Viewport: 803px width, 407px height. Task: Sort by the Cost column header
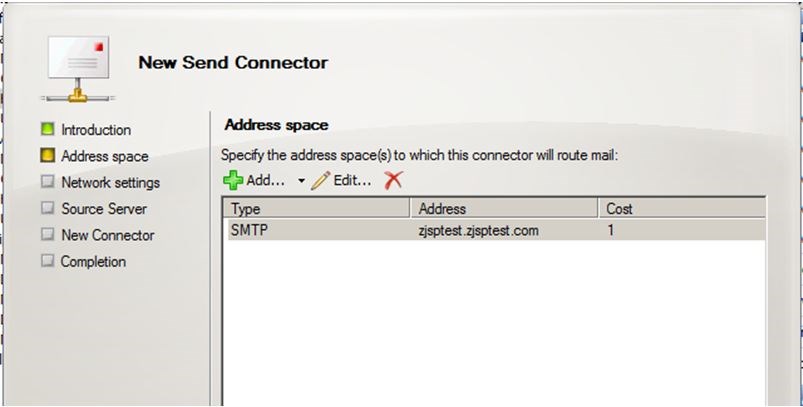[x=682, y=209]
